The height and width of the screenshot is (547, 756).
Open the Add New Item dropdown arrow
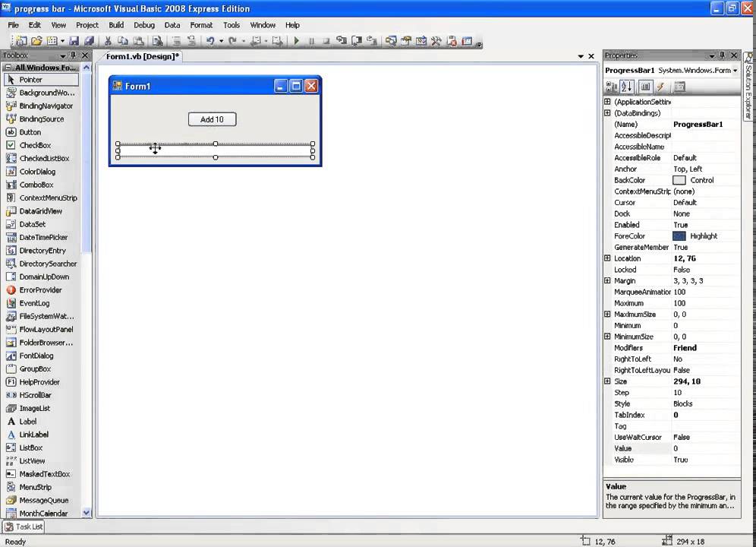pyautogui.click(x=63, y=41)
